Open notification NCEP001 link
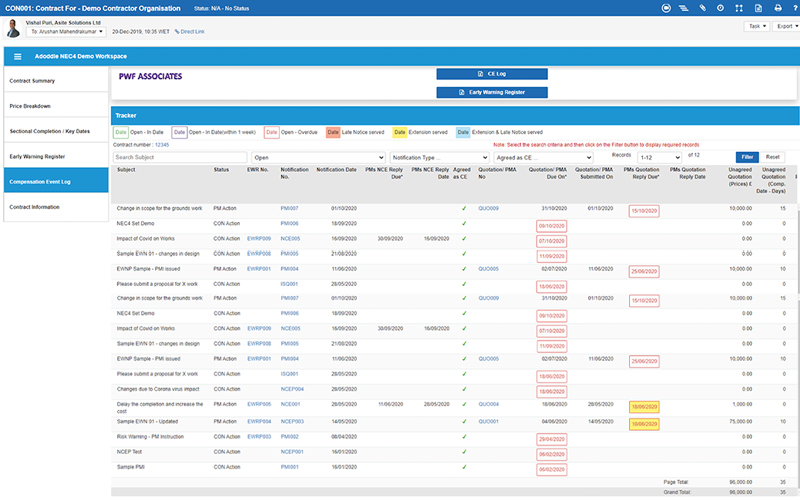Viewport: 800px width, 500px height. click(x=292, y=452)
